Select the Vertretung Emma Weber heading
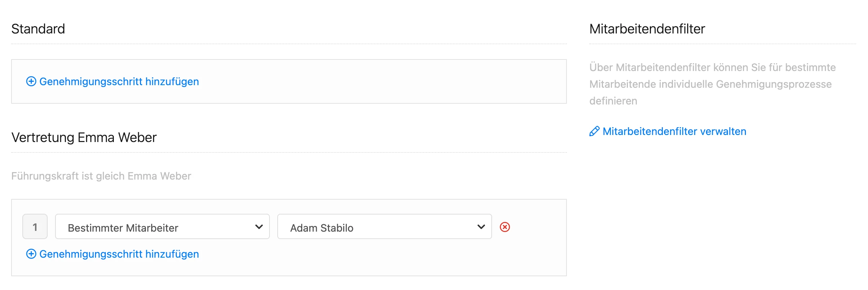 point(84,138)
